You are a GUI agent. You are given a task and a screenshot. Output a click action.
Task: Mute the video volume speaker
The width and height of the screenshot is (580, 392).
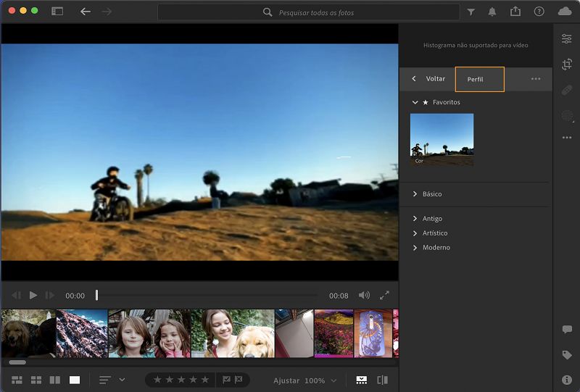(x=364, y=295)
